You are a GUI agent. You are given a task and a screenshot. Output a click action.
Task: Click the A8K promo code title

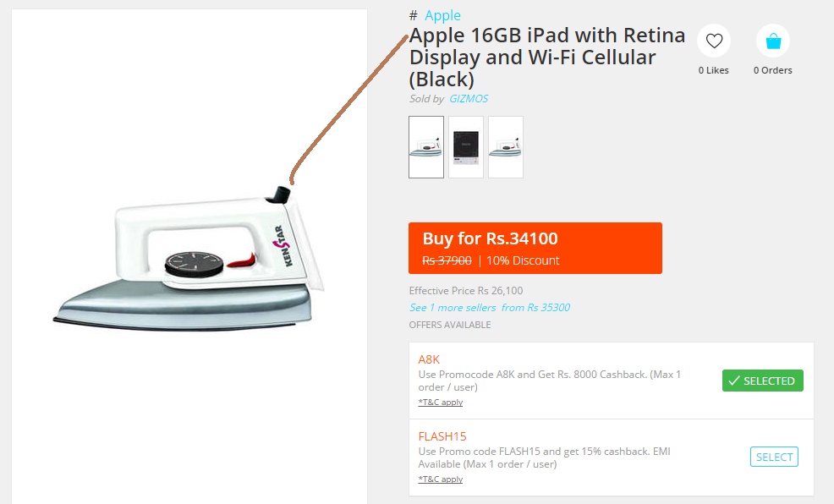click(x=429, y=360)
